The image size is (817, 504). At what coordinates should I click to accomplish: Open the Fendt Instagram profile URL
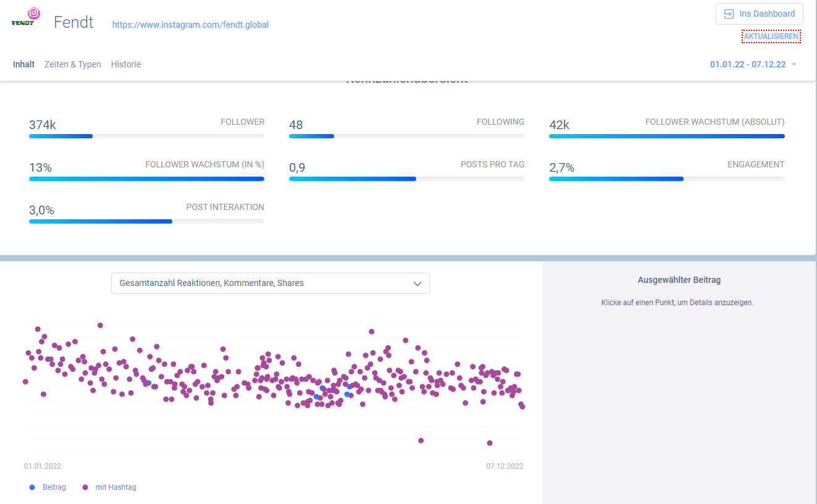pos(190,25)
